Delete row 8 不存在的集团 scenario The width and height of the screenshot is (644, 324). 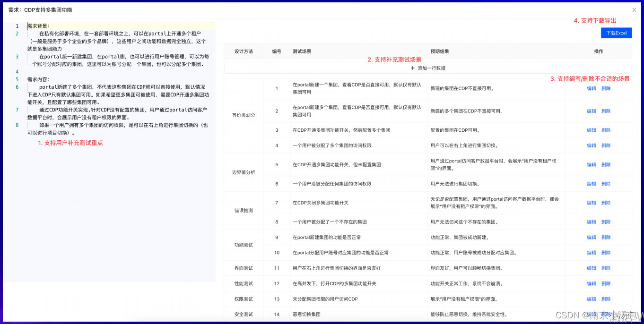[606, 222]
